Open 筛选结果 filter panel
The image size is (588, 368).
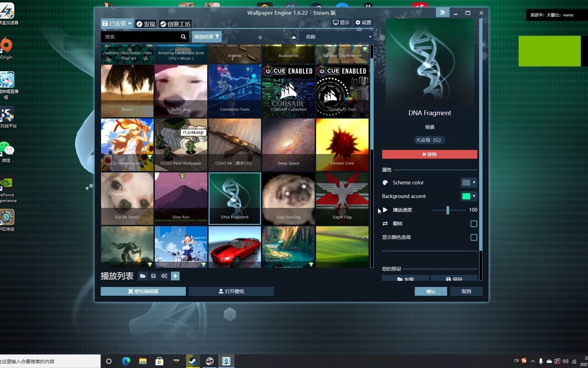tap(207, 37)
